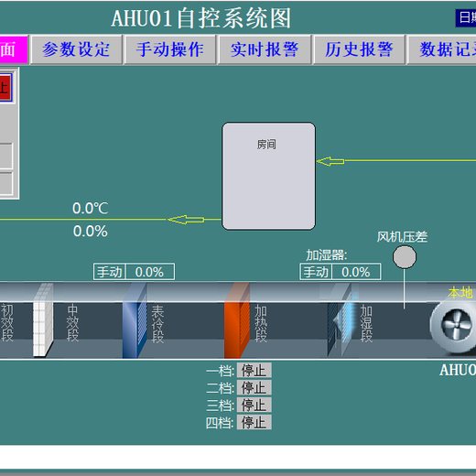476x476 pixels.
Task: Click the dark blue date box
Action: tap(466, 18)
